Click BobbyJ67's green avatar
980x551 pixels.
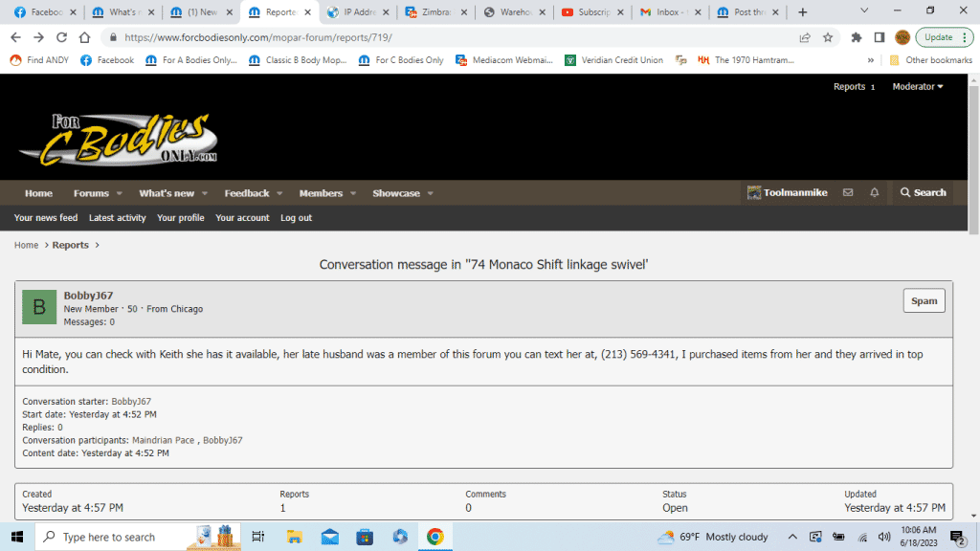point(39,308)
